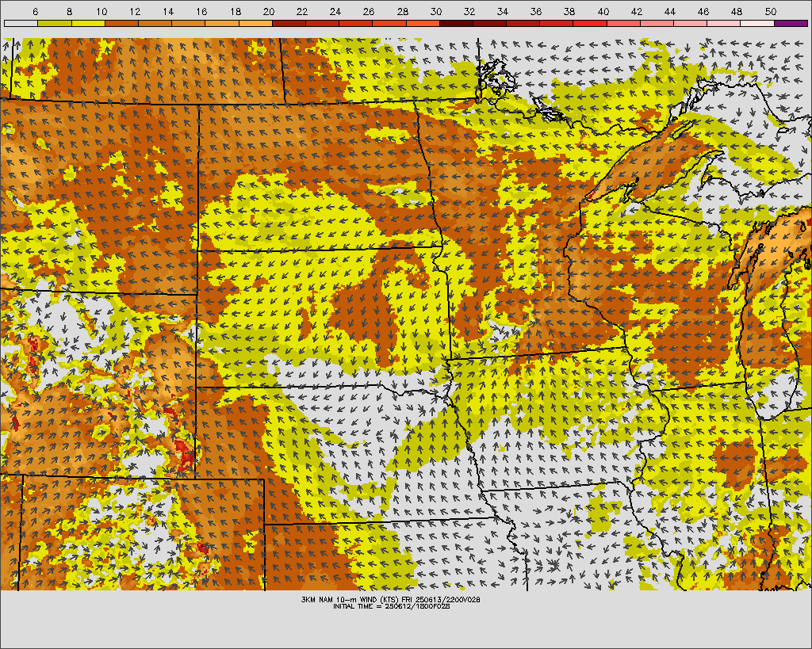Select the legend label 40
This screenshot has height=649, width=812.
point(603,11)
